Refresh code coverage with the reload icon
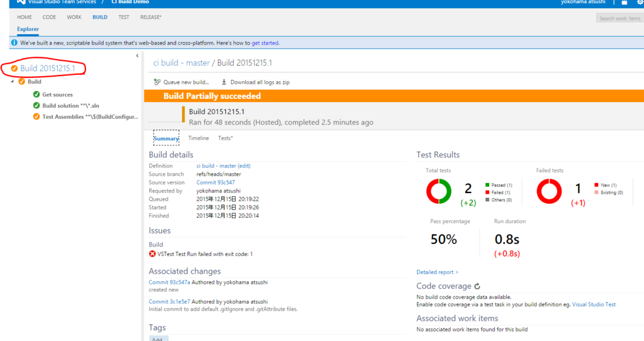The height and width of the screenshot is (341, 644). [x=477, y=286]
